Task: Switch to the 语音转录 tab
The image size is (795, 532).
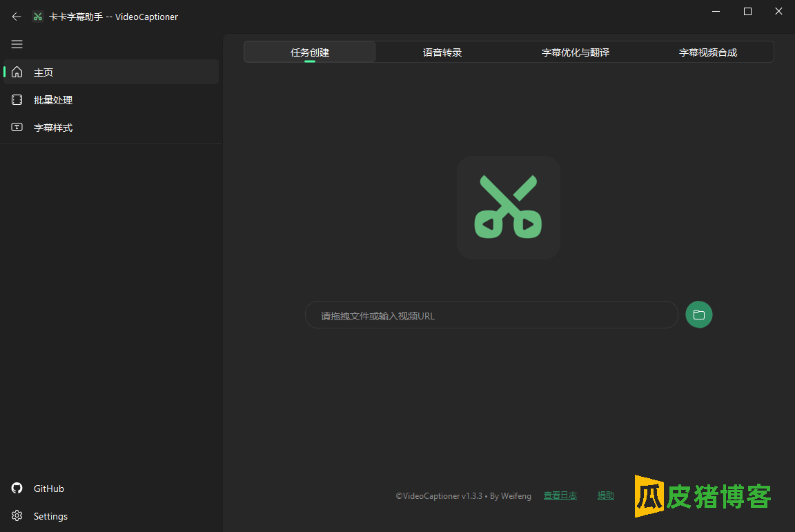Action: click(442, 52)
